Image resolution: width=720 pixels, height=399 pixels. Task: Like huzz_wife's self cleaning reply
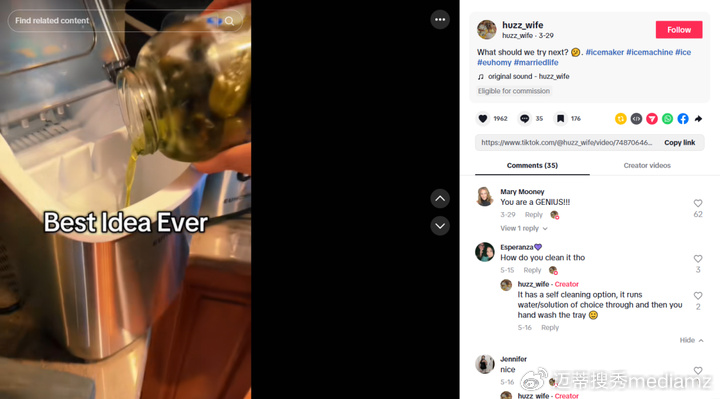tap(698, 296)
